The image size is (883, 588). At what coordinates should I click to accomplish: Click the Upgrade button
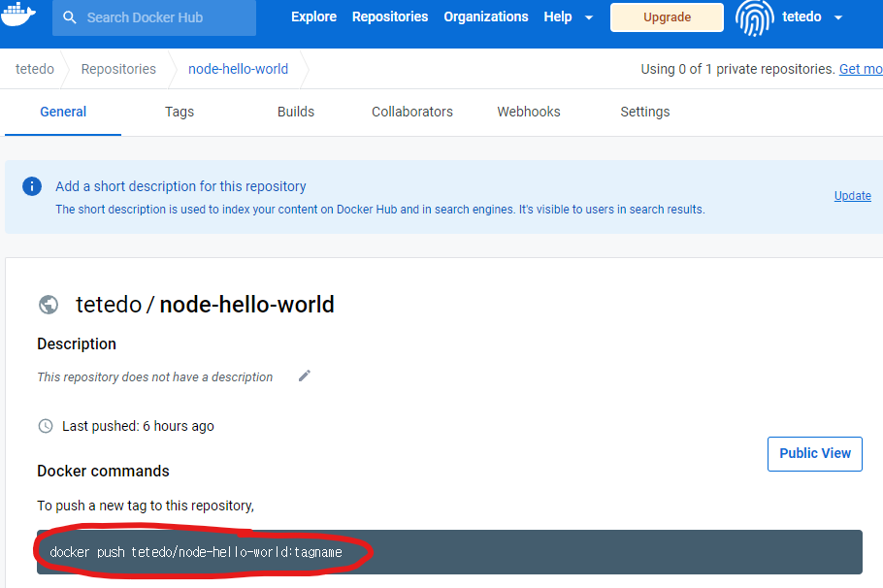coord(667,16)
